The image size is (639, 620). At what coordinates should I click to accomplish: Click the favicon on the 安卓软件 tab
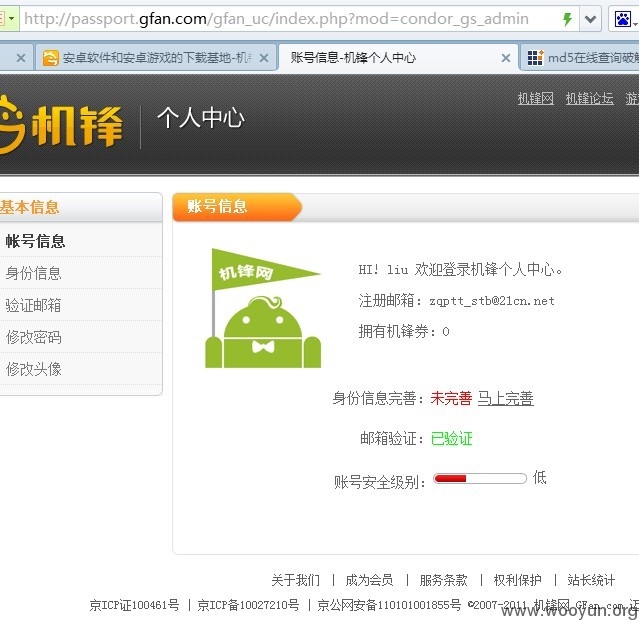click(50, 58)
